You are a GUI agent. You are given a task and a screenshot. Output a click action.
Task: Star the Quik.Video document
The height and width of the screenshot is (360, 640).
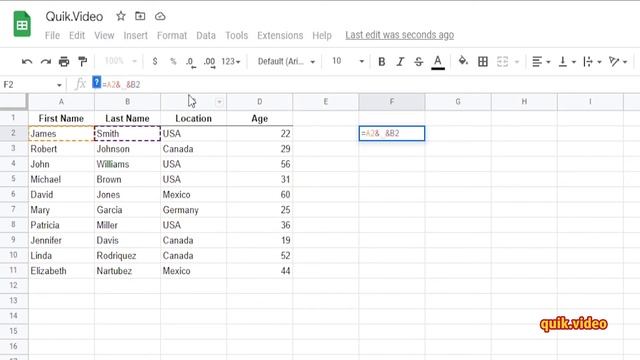121,16
